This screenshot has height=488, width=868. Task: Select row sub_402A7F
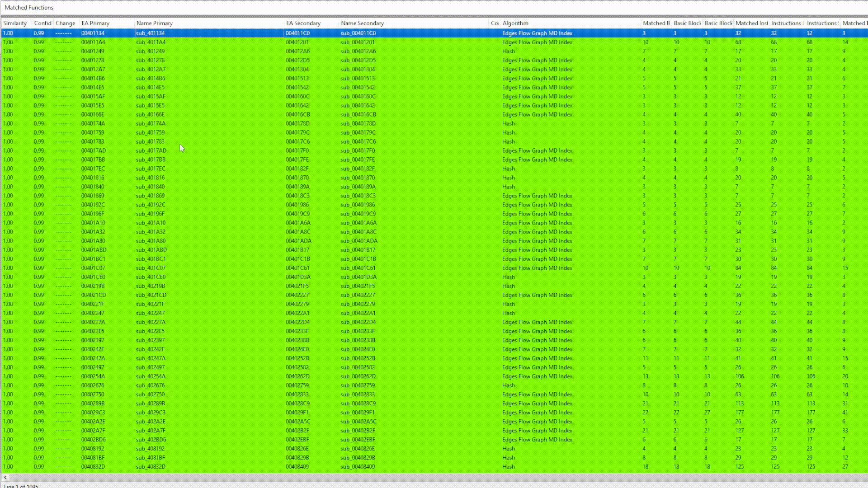tap(434, 431)
